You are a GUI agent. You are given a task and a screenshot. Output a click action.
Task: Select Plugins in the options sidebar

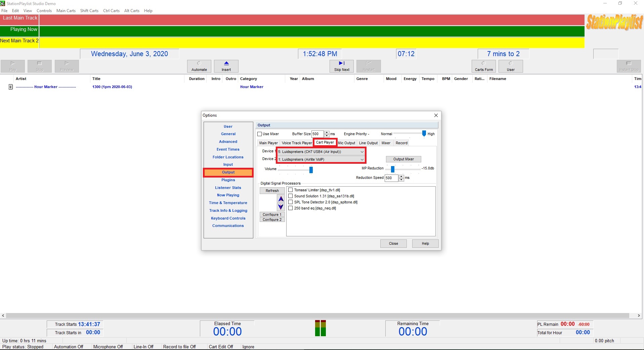pos(228,180)
